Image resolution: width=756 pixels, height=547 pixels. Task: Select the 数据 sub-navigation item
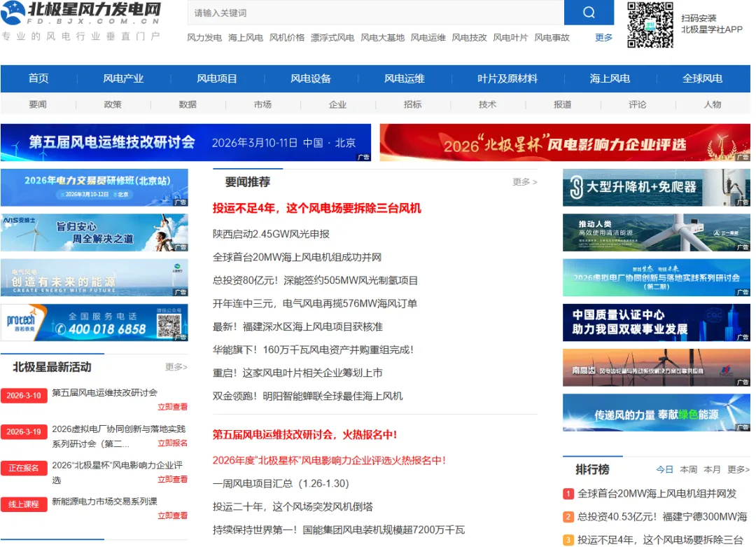click(188, 104)
